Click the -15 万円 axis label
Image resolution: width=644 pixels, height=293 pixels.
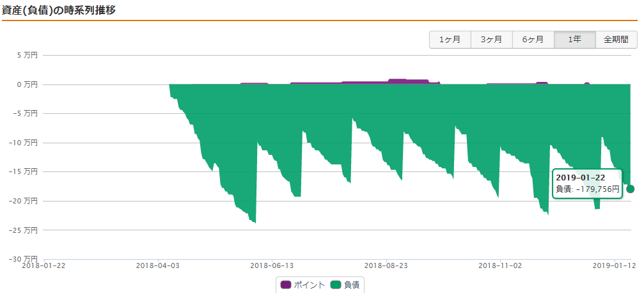click(24, 172)
